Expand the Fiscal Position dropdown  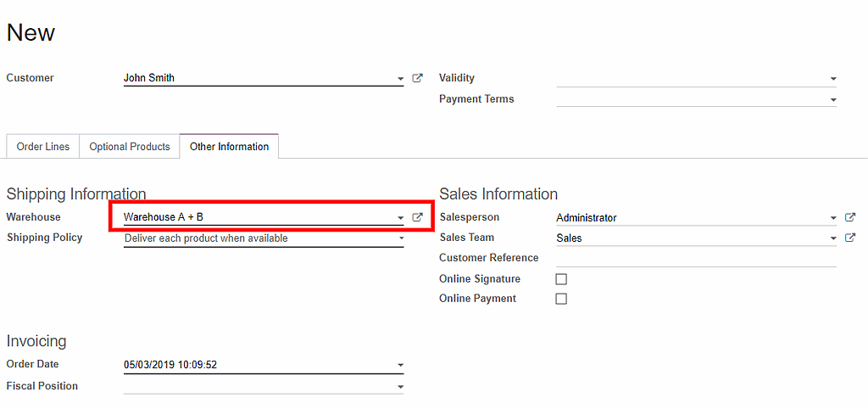click(400, 387)
